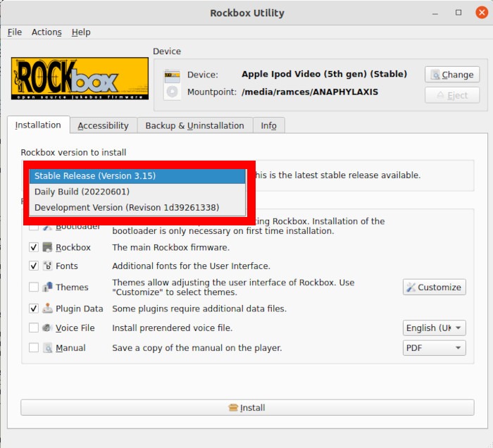Click the Voice File speaker icon
493x448 pixels.
[x=47, y=328]
